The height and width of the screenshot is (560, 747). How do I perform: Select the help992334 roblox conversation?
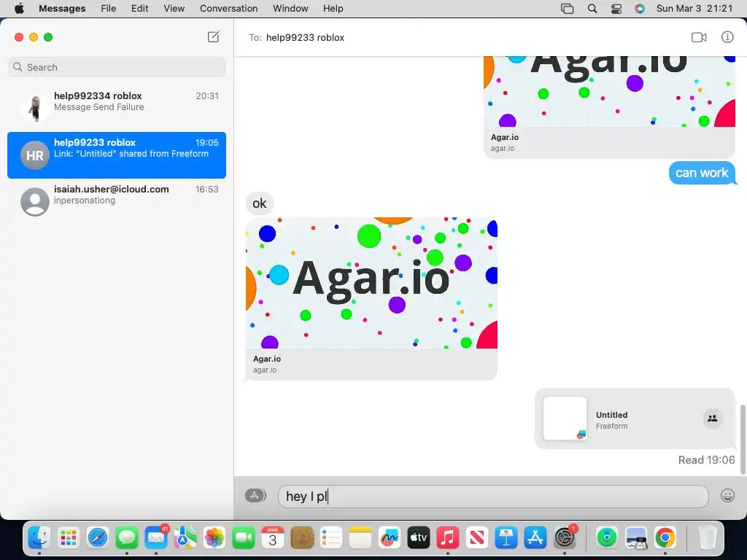pos(117,109)
